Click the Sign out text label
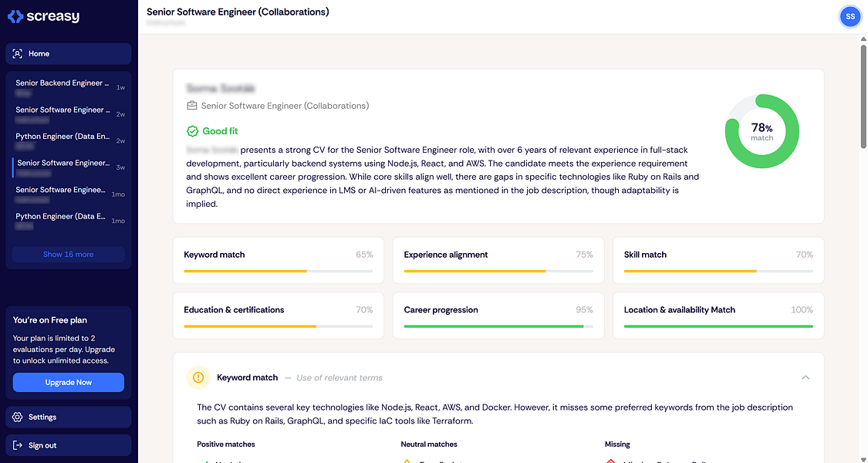Viewport: 868px width, 463px height. tap(42, 446)
